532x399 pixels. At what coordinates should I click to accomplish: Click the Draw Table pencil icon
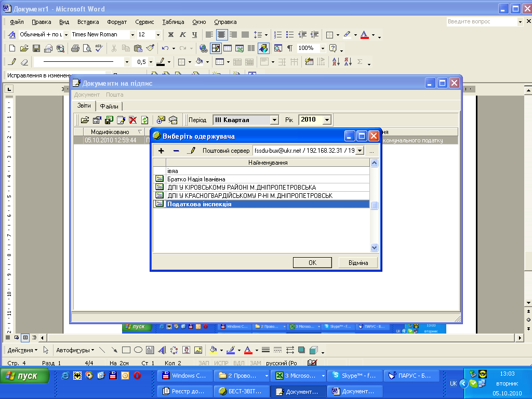tap(12, 62)
